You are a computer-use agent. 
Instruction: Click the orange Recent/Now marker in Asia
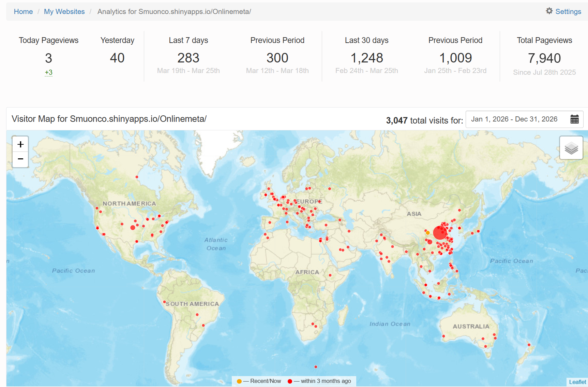(x=428, y=233)
